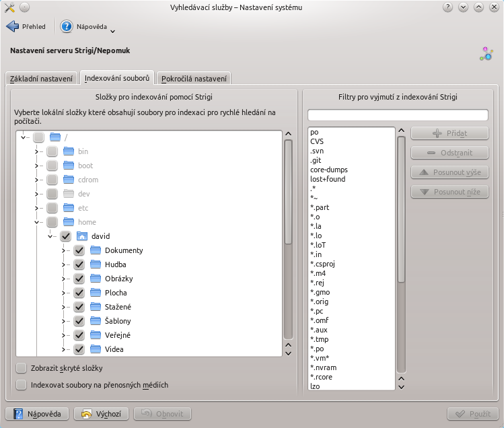This screenshot has height=428, width=504.
Task: Restore defaults with Výchozí button
Action: click(x=101, y=414)
